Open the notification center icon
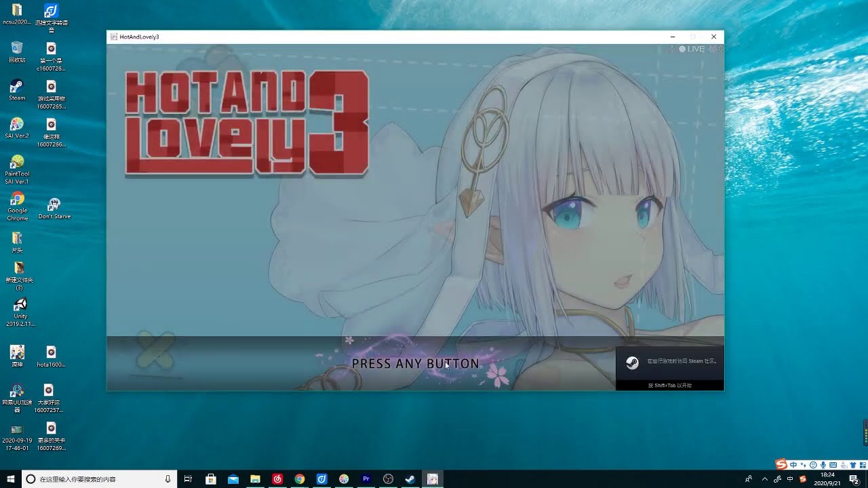Viewport: 868px width, 488px height. click(854, 479)
